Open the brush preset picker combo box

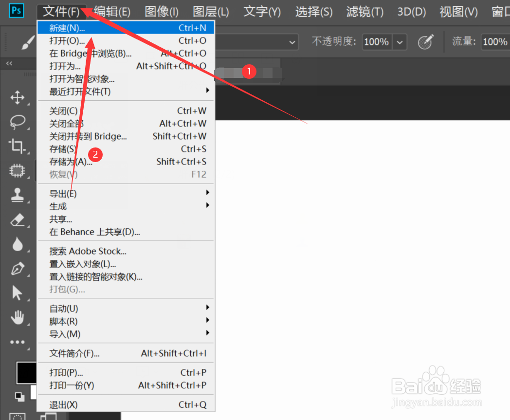point(292,42)
